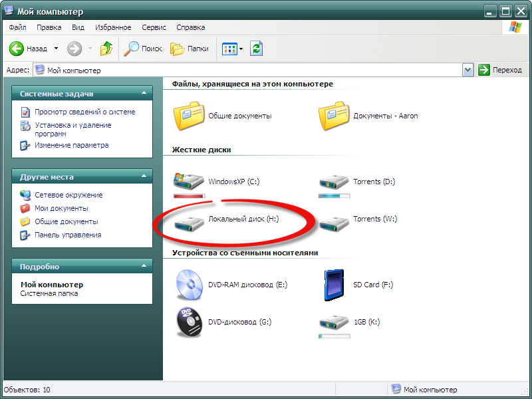The width and height of the screenshot is (532, 399).
Task: Open the Избранное menu
Action: [x=113, y=27]
